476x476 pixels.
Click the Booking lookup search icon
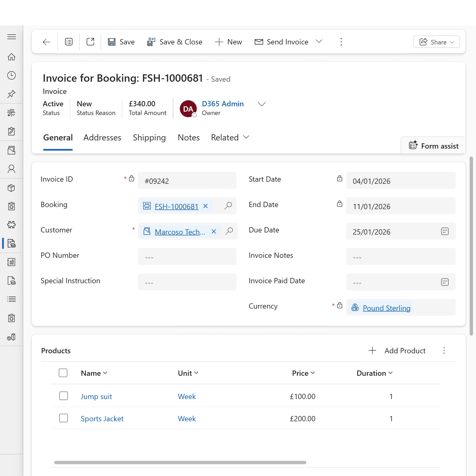[x=228, y=206]
